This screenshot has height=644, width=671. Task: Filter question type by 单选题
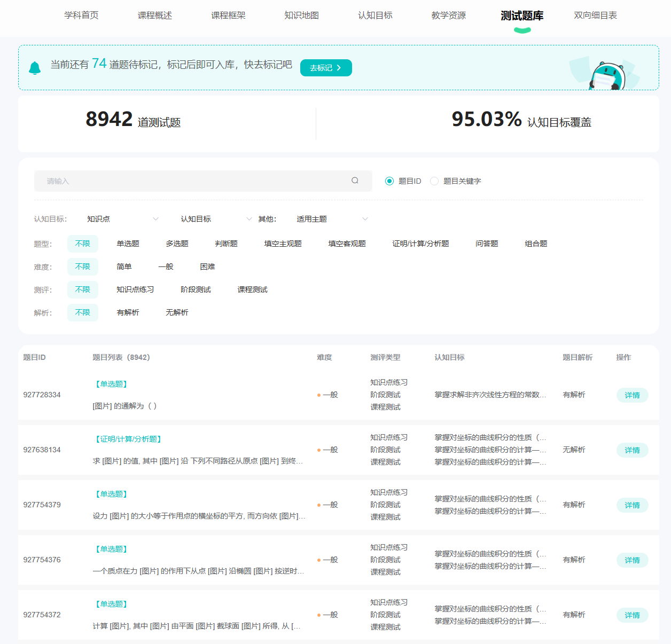(x=128, y=244)
